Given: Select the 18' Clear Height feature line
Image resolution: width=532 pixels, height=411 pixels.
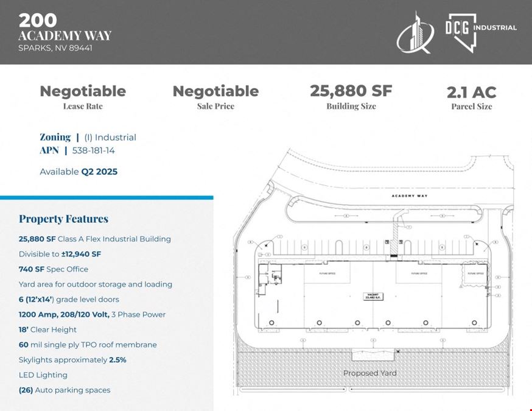Looking at the screenshot, I should coord(47,329).
